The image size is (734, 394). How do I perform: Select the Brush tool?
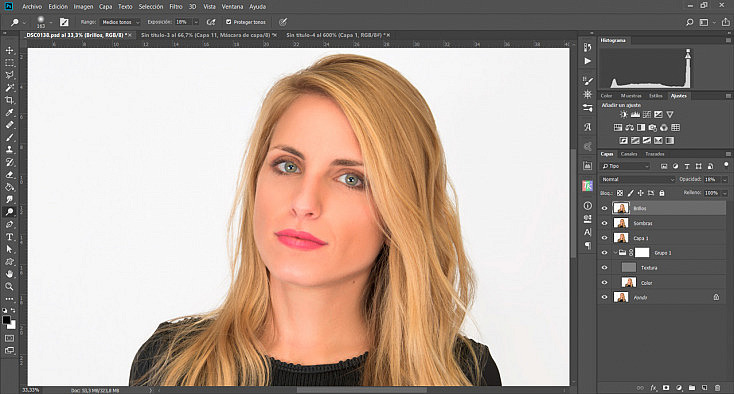click(x=9, y=138)
